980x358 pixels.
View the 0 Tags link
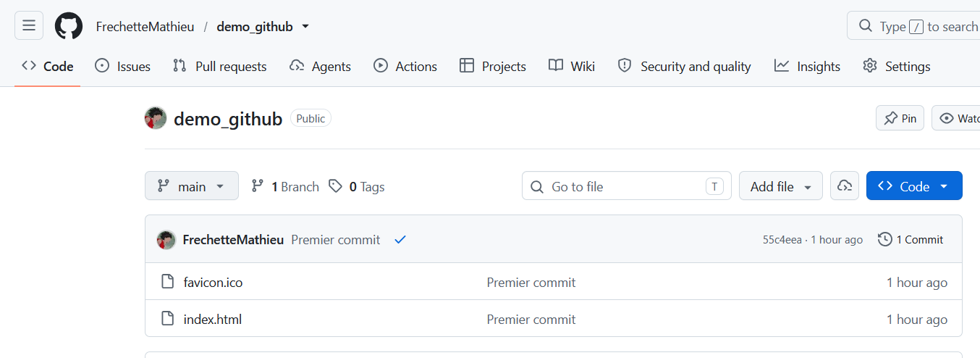(357, 186)
